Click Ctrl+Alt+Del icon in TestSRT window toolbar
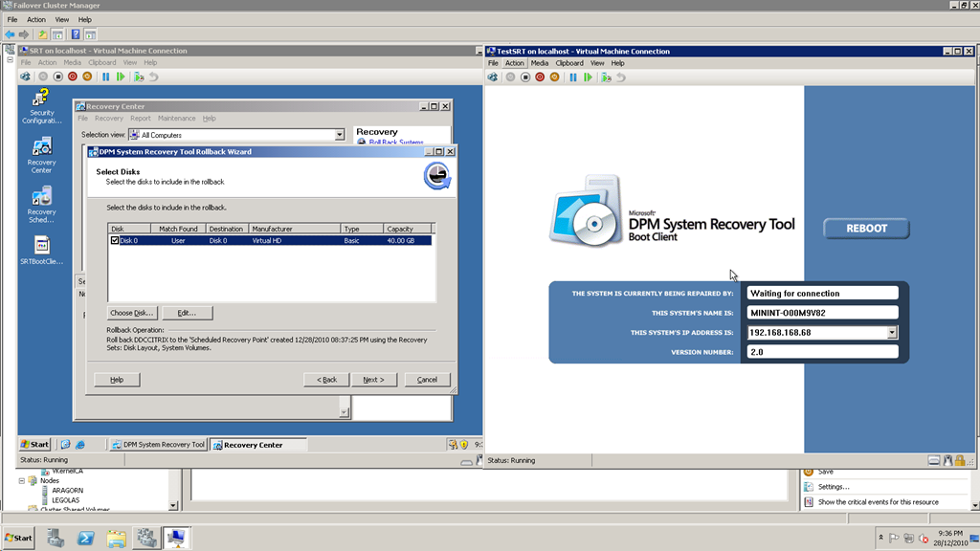The width and height of the screenshot is (980, 551). click(493, 77)
